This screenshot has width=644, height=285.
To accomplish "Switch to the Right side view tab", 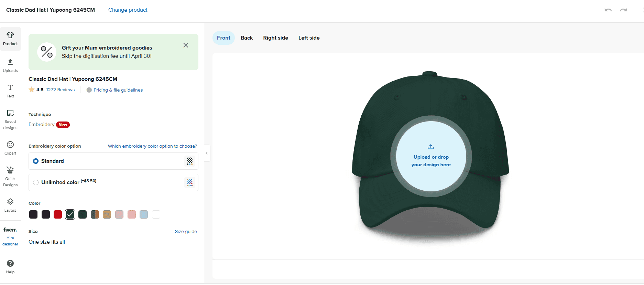I will (275, 38).
